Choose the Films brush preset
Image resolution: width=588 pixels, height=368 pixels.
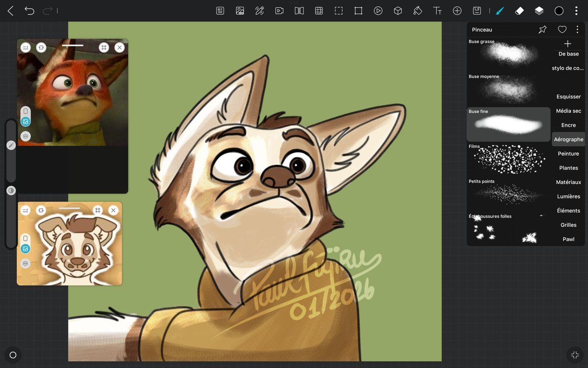coord(509,159)
